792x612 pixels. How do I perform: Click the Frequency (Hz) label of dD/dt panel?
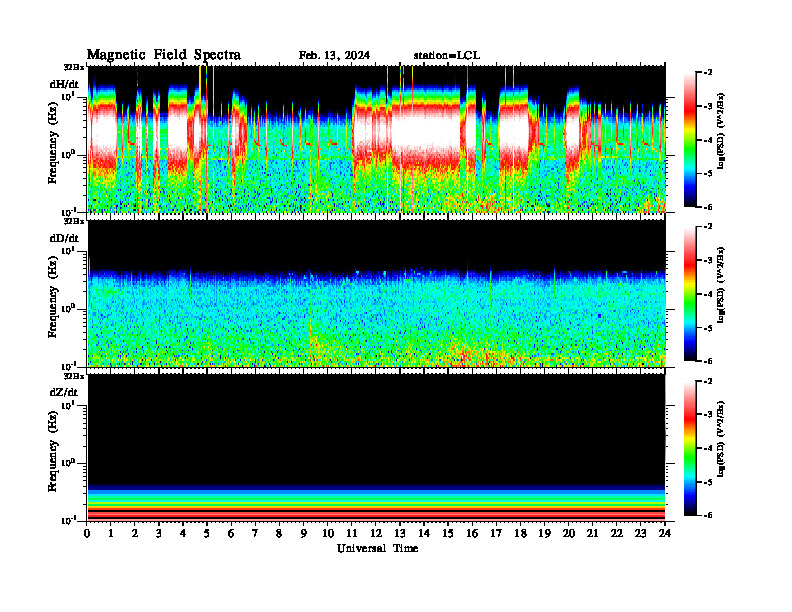[53, 299]
